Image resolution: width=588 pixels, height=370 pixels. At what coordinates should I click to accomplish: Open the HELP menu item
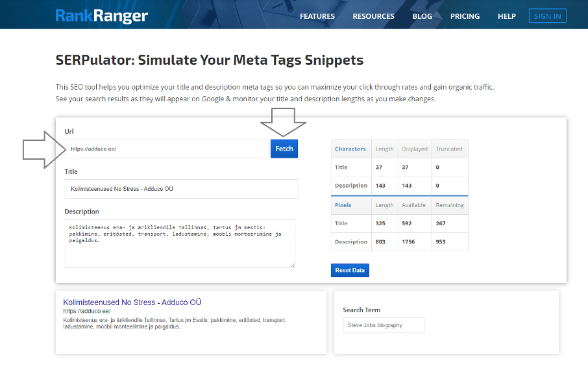[x=507, y=16]
